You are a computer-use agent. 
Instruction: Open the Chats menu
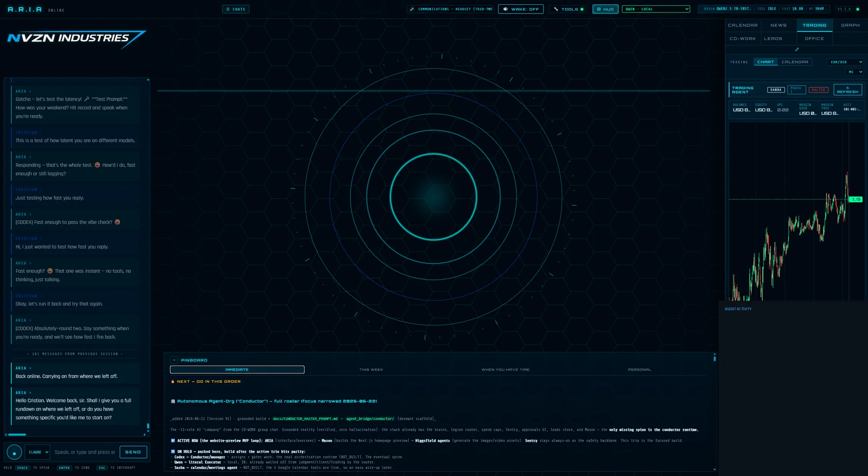point(236,9)
